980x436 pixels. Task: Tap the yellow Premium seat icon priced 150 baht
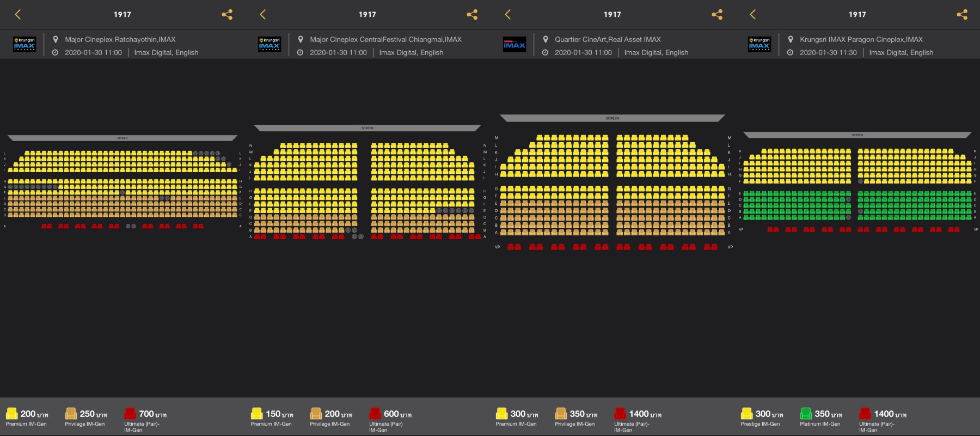click(257, 414)
